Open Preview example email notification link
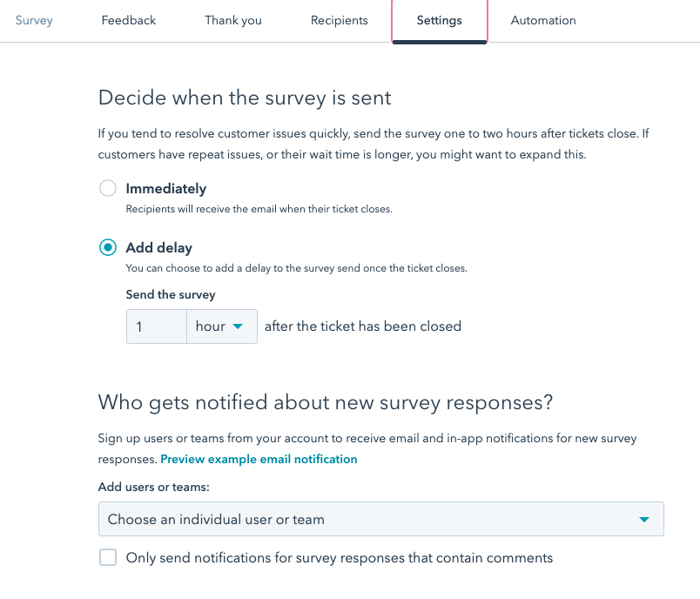This screenshot has height=599, width=700. coord(259,459)
